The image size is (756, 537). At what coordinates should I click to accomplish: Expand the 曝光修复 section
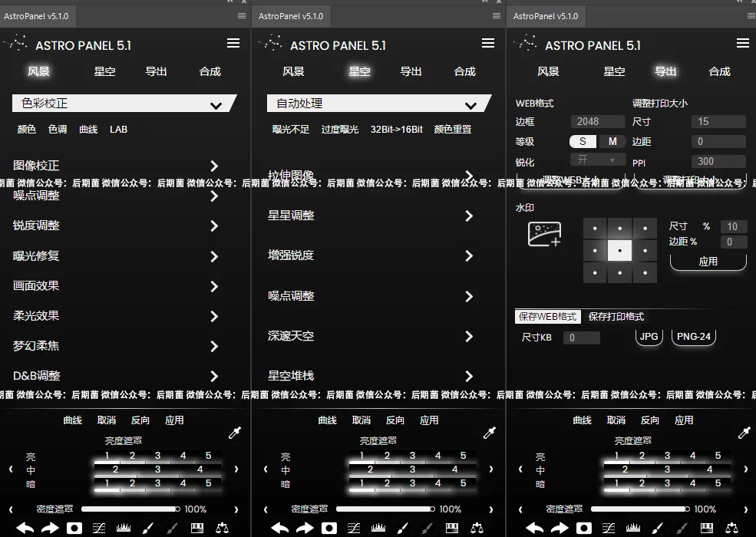click(116, 256)
